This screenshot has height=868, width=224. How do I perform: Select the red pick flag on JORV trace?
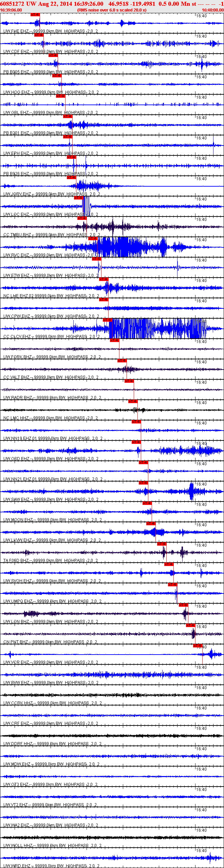click(72, 177)
